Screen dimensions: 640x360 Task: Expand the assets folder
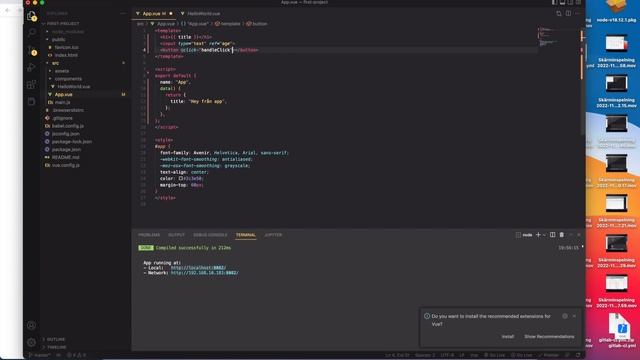[x=62, y=71]
